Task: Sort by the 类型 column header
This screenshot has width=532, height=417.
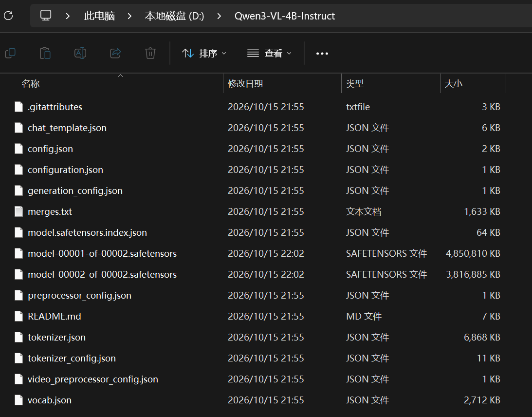Action: [354, 83]
